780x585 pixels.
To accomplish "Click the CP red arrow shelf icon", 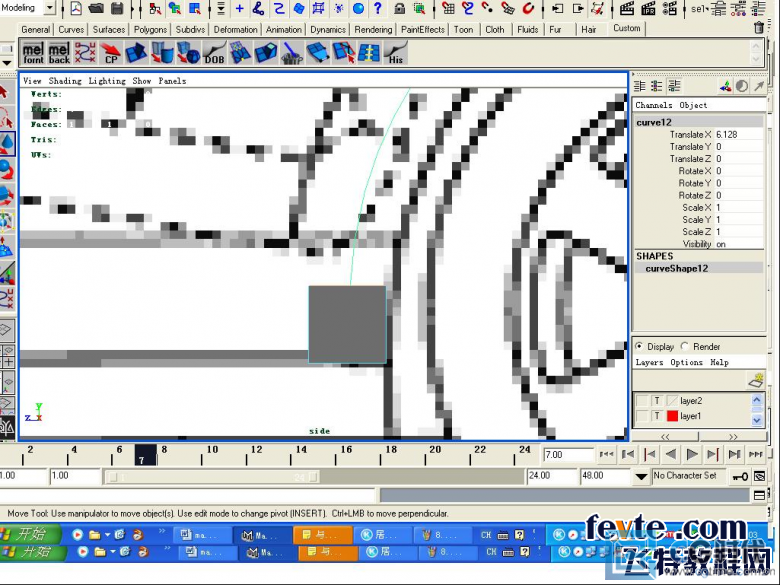I will coord(111,53).
